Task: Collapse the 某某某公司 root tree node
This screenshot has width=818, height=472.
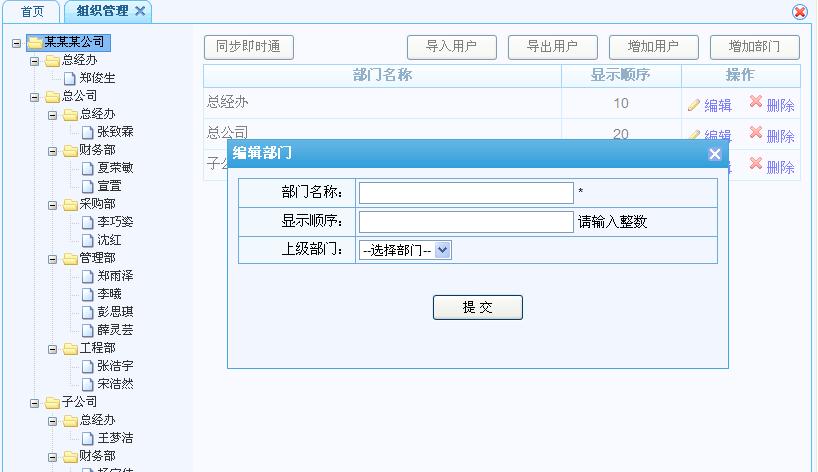Action: (x=16, y=43)
